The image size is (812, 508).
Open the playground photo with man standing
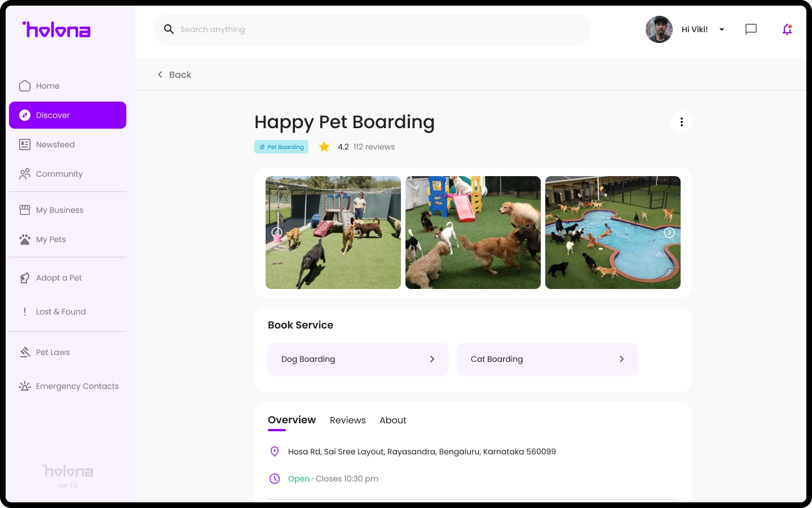pyautogui.click(x=333, y=233)
